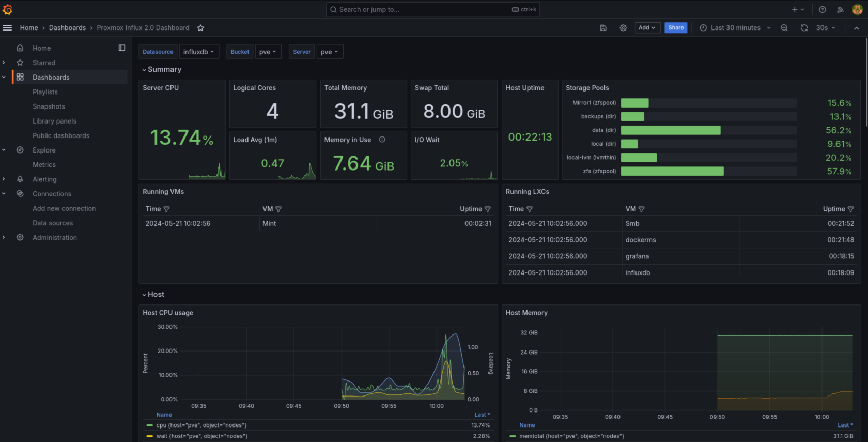Image resolution: width=868 pixels, height=442 pixels.
Task: Zoom out the time range
Action: (784, 28)
